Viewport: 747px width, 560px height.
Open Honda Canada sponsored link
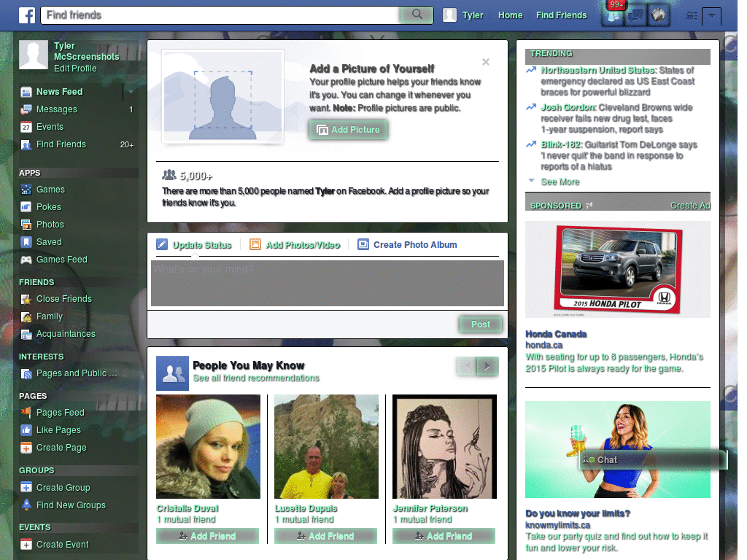[556, 334]
